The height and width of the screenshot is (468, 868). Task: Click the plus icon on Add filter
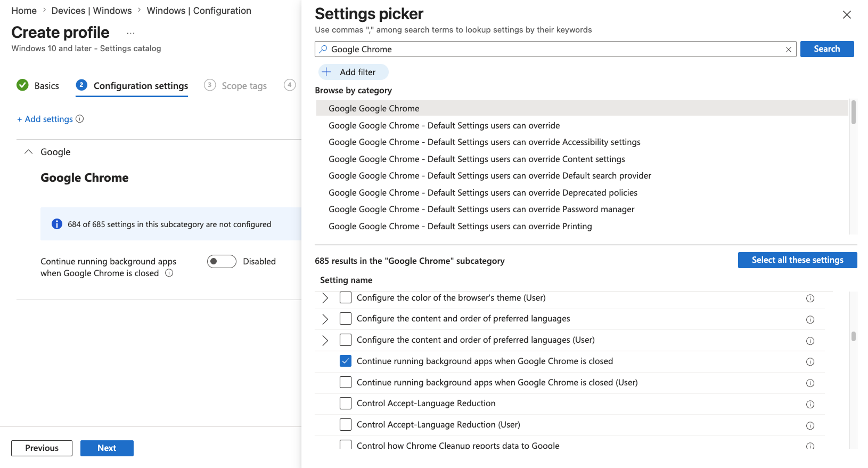click(x=326, y=72)
